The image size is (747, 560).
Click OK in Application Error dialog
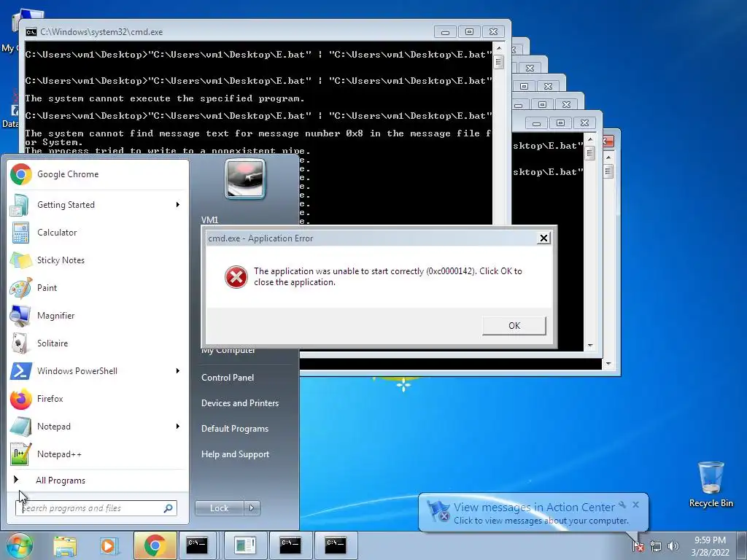[514, 326]
